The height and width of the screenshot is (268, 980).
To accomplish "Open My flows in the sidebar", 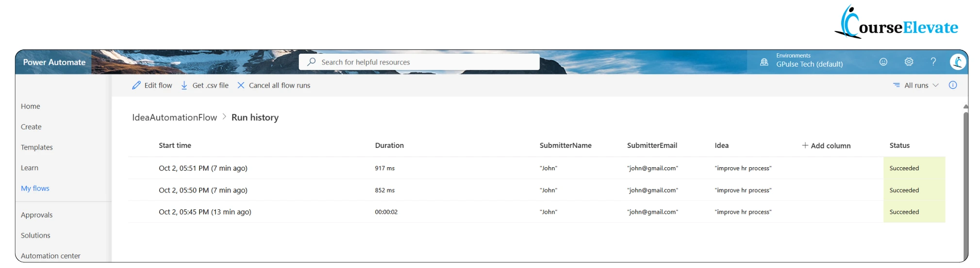I will [35, 188].
